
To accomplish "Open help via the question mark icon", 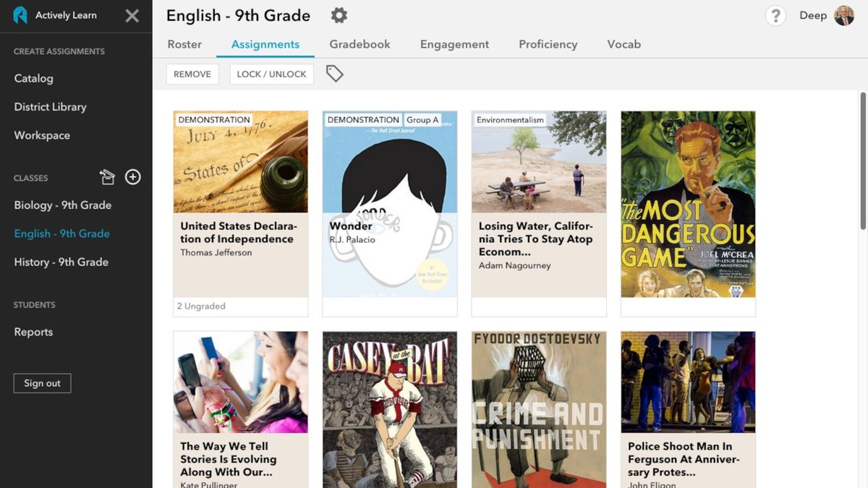I will coord(775,15).
